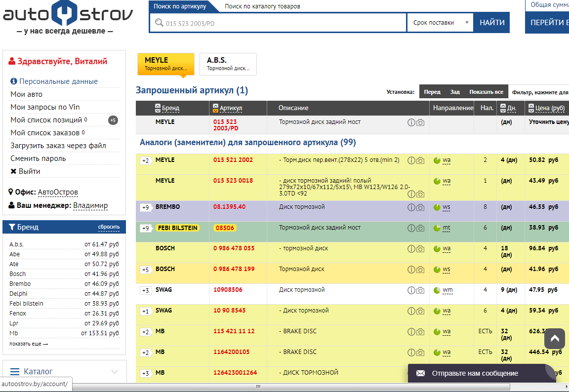The image size is (569, 392).
Task: Filter installation by Перед
Action: tap(432, 92)
